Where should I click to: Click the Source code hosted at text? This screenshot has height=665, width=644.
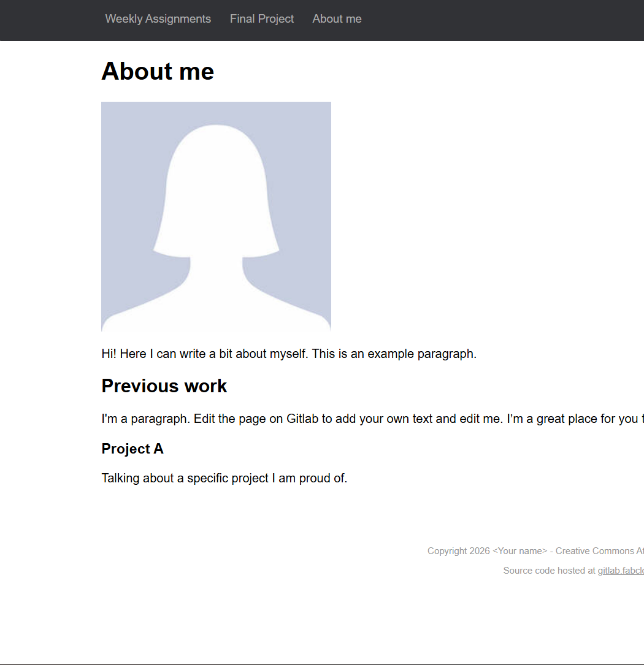(549, 571)
